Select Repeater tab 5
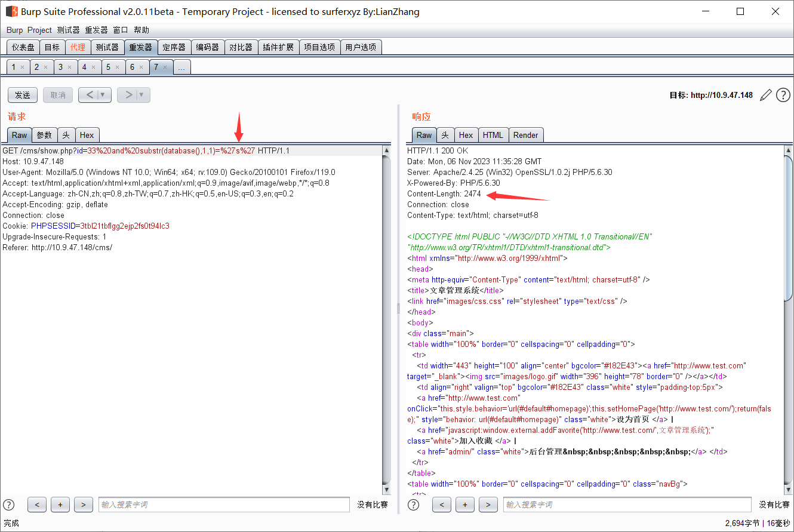Viewport: 794px width, 532px height. coord(108,67)
